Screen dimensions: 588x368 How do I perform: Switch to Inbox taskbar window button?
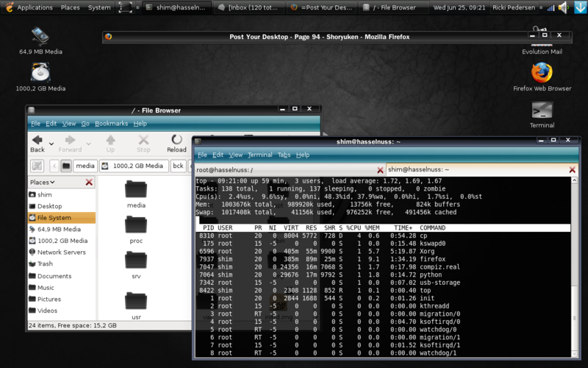coord(249,7)
